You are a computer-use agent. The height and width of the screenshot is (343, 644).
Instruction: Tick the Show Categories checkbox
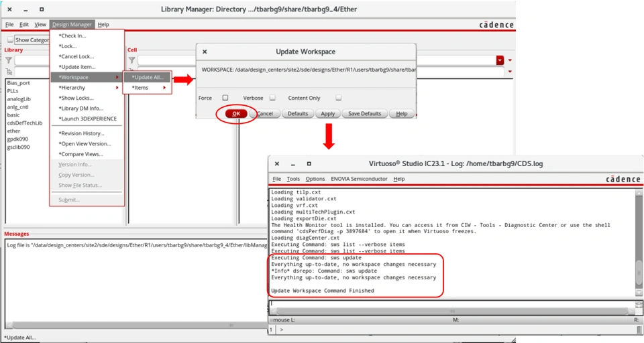coord(10,40)
